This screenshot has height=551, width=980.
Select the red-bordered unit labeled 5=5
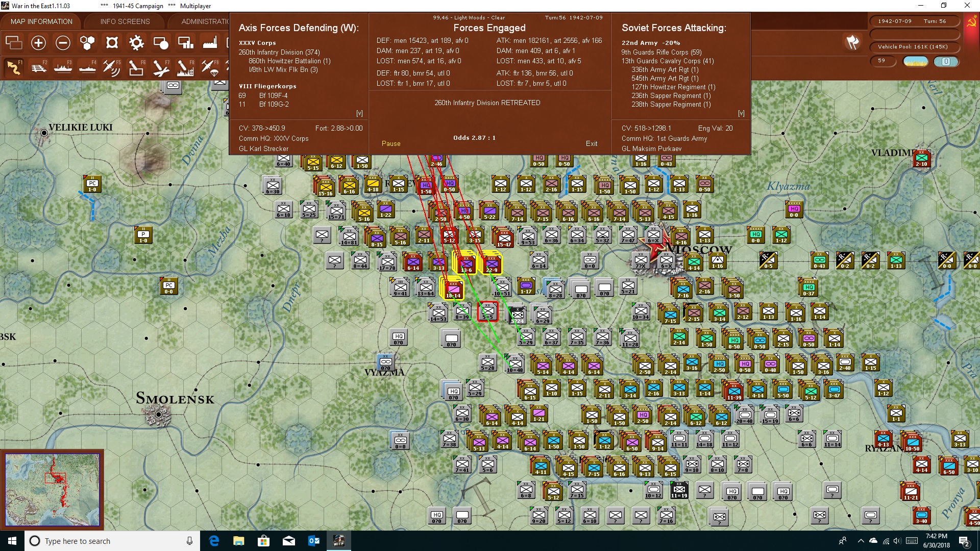coord(487,312)
